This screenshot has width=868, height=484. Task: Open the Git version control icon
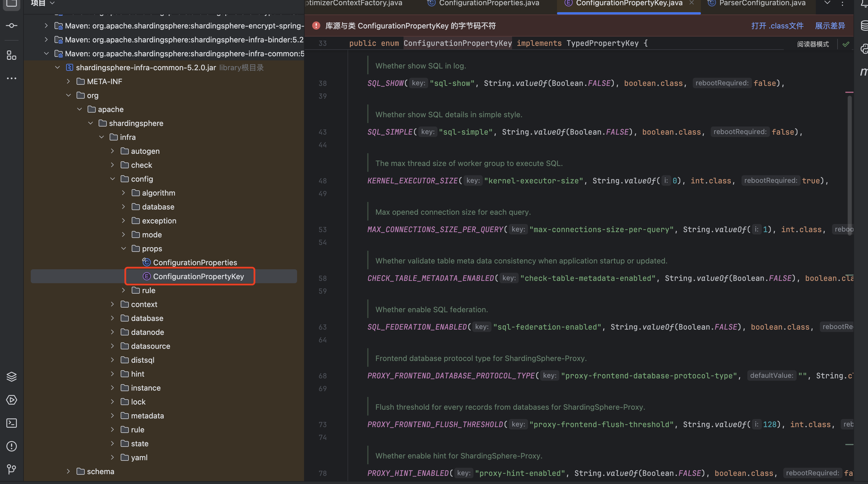(x=11, y=469)
